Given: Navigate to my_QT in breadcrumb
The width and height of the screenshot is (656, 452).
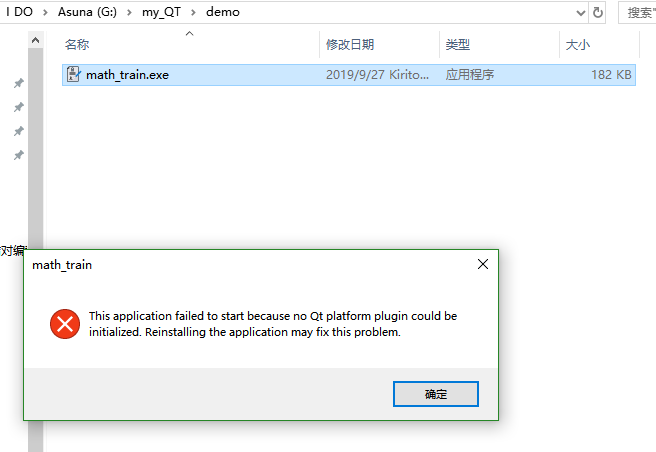Looking at the screenshot, I should (x=161, y=12).
